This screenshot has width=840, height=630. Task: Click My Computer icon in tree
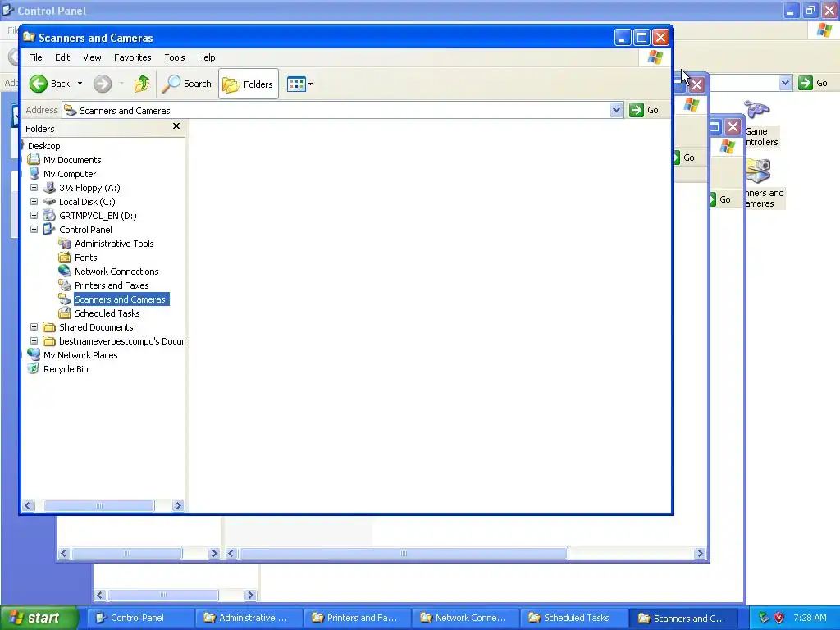point(34,173)
